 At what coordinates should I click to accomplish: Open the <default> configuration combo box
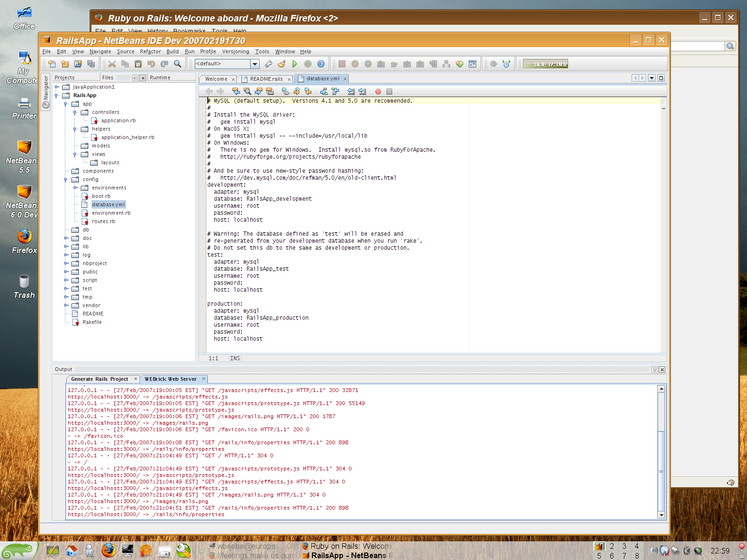[227, 64]
